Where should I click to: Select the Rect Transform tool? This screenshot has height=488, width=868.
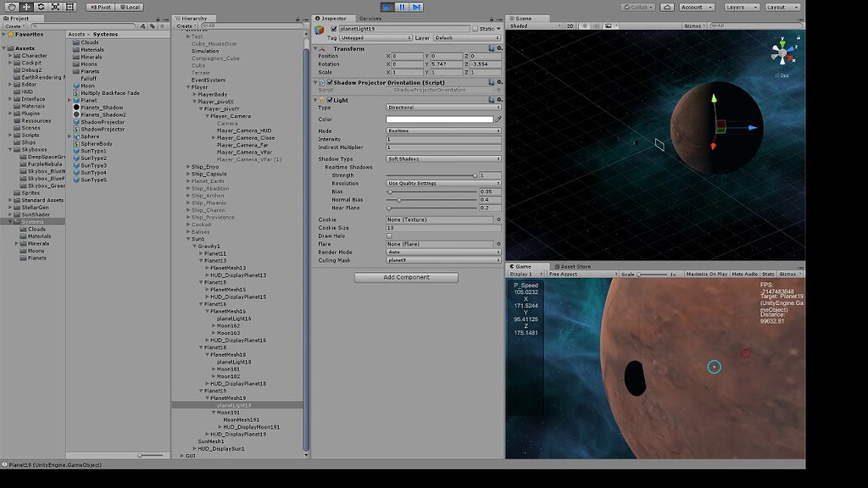tap(70, 7)
